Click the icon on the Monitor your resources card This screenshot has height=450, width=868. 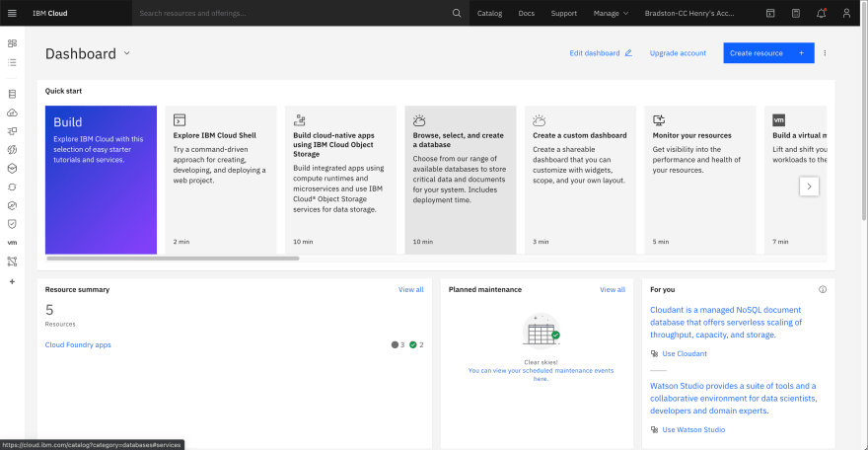coord(659,120)
